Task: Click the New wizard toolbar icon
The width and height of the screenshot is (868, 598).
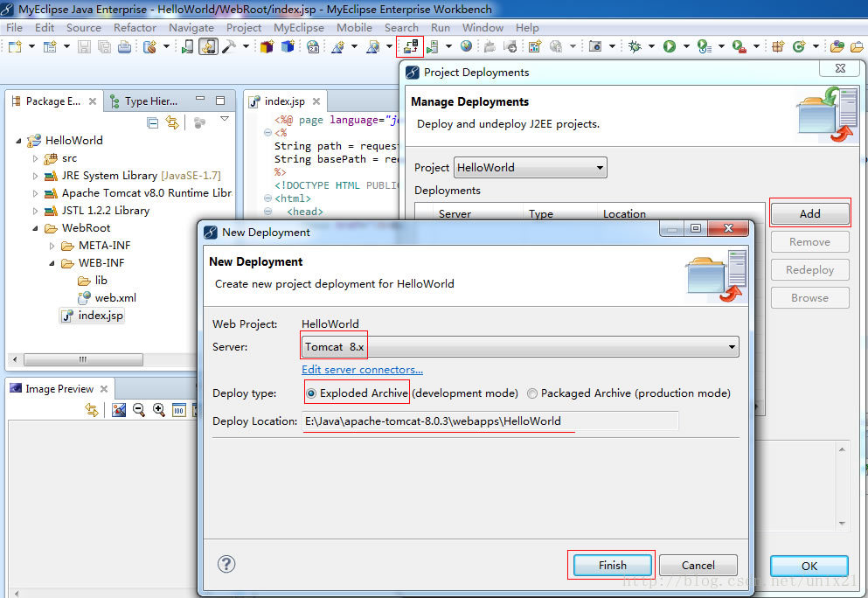Action: tap(15, 46)
